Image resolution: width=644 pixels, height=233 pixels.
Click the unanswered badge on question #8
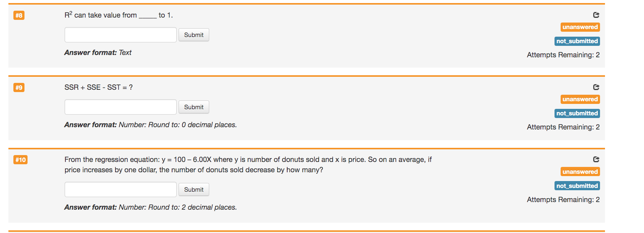coord(580,27)
